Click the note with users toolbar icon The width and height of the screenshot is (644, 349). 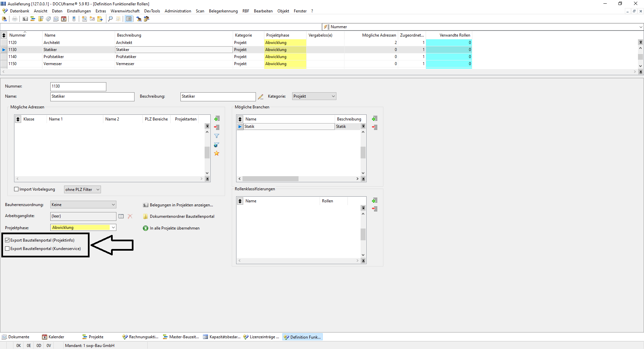click(x=147, y=19)
